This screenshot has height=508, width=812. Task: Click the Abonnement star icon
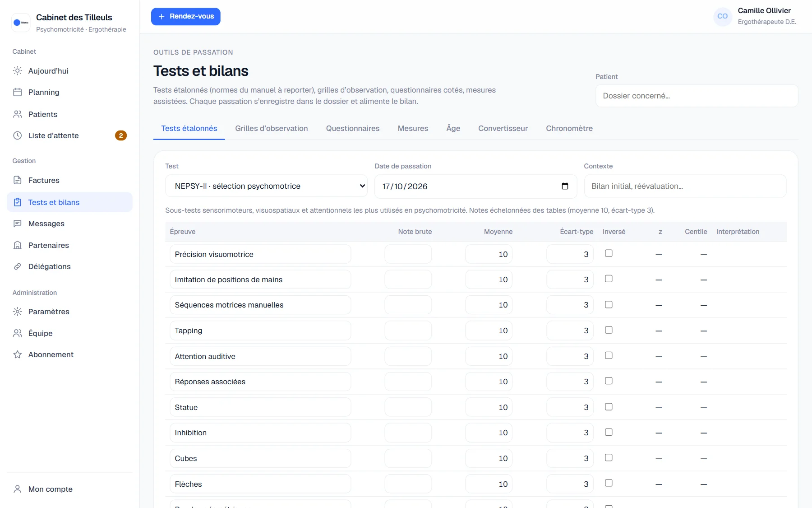(18, 354)
